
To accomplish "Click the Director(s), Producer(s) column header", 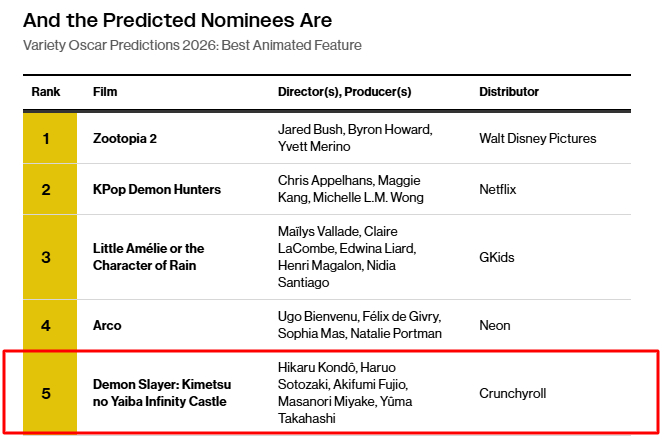I will click(x=344, y=92).
